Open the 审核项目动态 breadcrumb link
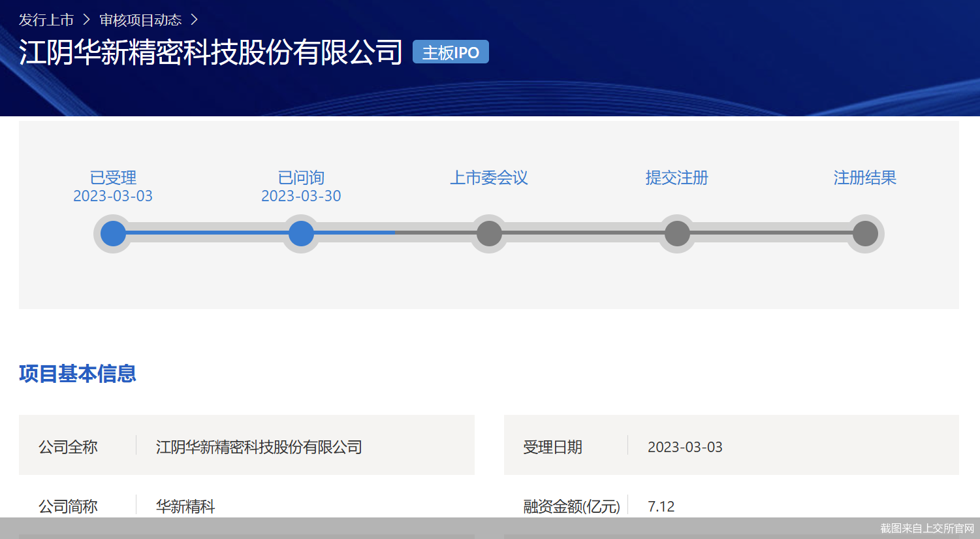 click(140, 20)
